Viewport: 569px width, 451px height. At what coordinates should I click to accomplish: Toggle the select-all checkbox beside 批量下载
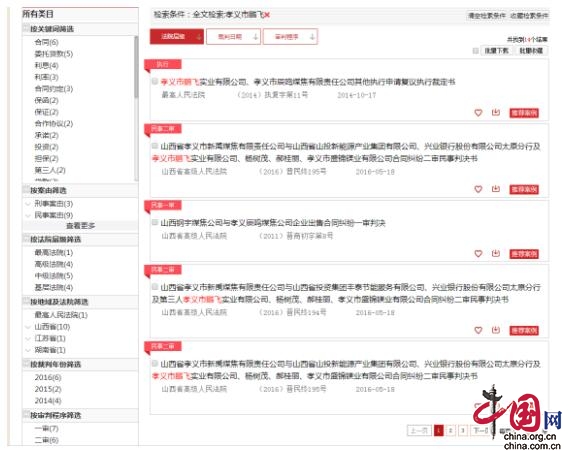(x=475, y=51)
